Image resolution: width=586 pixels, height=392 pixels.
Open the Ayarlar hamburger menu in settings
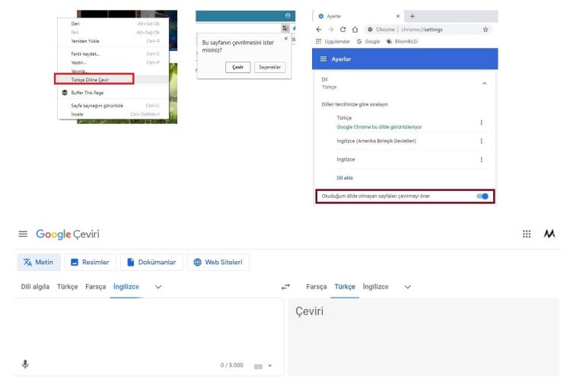[x=323, y=59]
